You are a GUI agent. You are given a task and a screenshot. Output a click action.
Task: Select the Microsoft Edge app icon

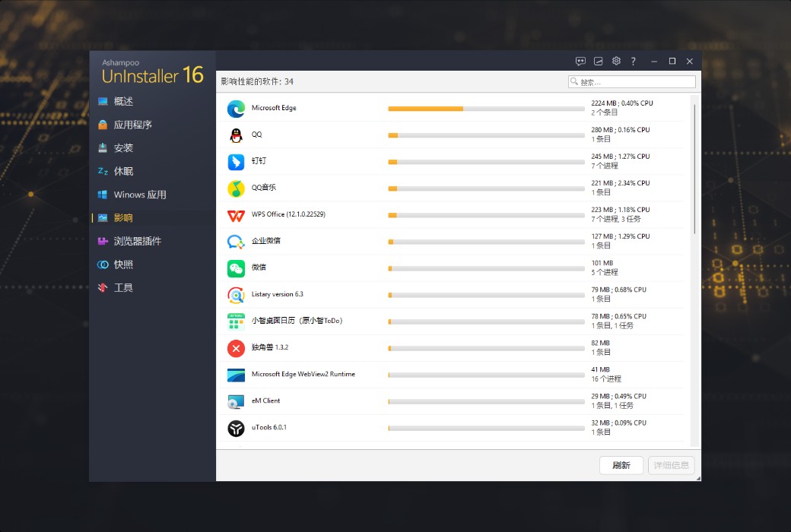click(236, 109)
